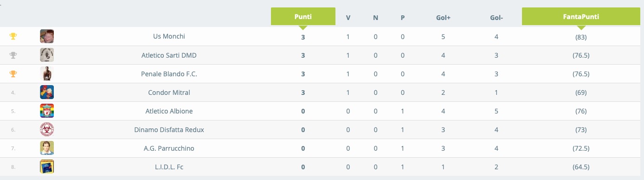Click the Gol- column header
Image resolution: width=644 pixels, height=180 pixels.
pyautogui.click(x=496, y=18)
